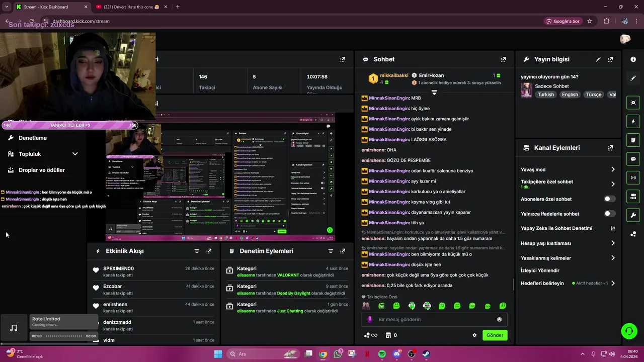Switch to the Drivers Hate this cone tab

[131, 7]
